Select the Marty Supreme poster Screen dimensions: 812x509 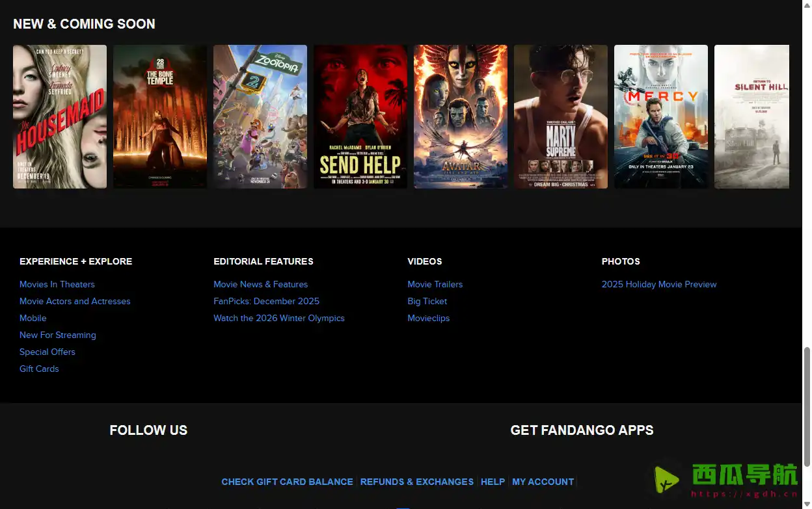tap(561, 117)
